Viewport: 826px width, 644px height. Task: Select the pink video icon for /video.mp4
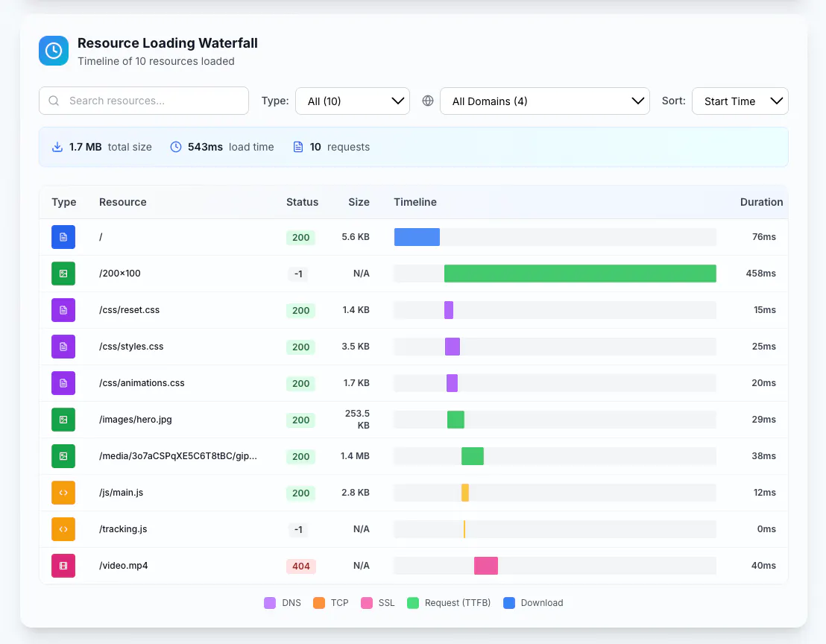click(63, 566)
